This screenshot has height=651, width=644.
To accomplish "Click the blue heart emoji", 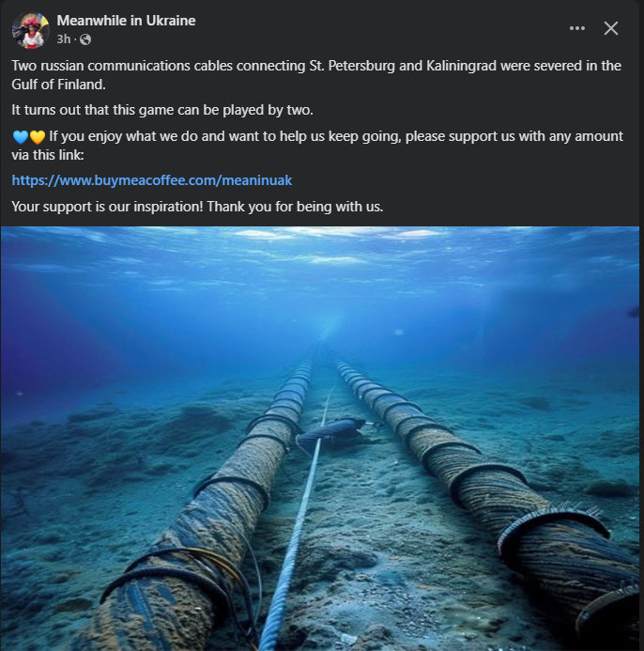I will (21, 136).
